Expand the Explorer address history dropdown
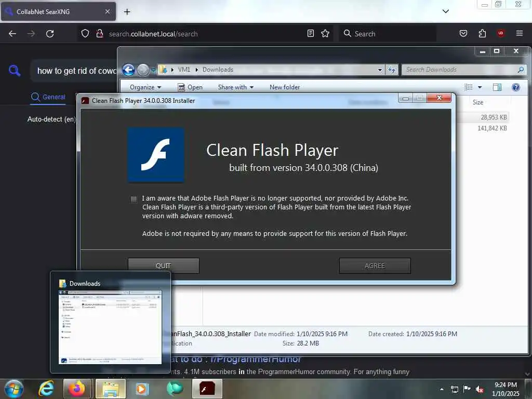 380,70
